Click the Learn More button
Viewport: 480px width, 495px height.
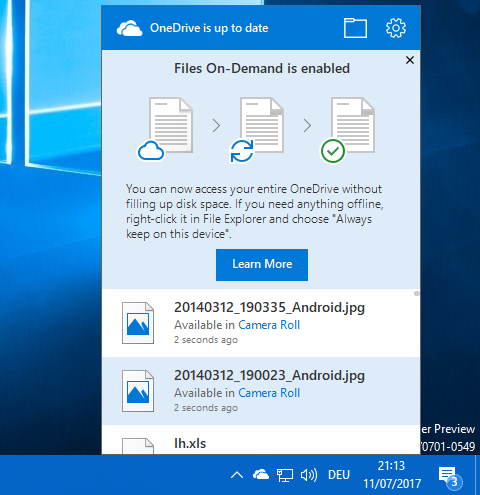pos(262,265)
